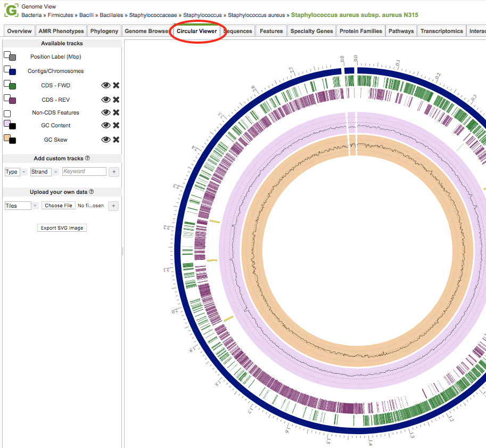Viewport: 486px width, 448px height.
Task: Click the Position Label (Mbp) track name
Action: tap(56, 57)
